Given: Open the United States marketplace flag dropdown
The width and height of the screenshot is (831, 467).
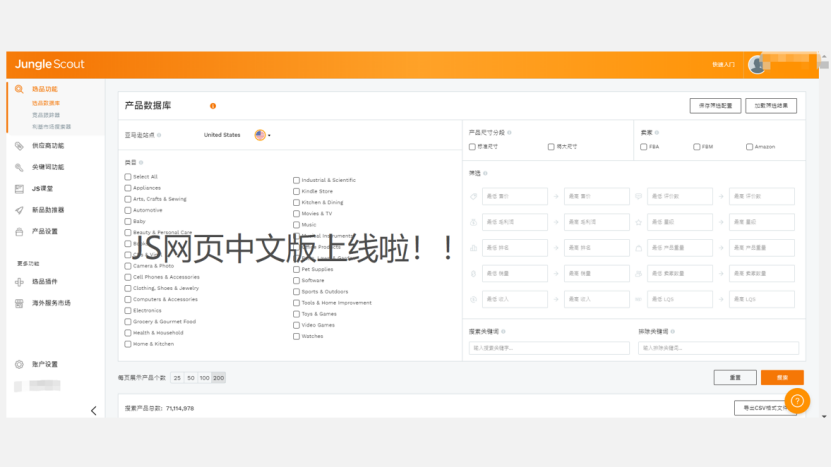Looking at the screenshot, I should click(x=262, y=135).
